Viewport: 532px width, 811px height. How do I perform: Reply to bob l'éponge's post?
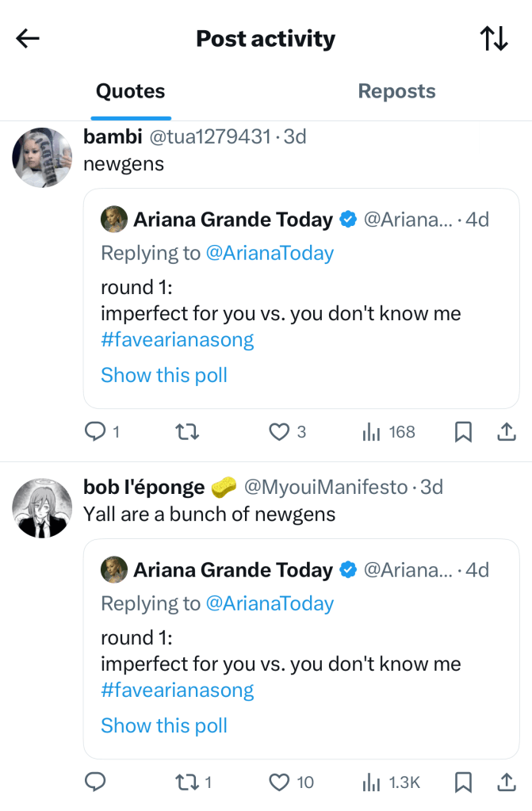pyautogui.click(x=95, y=782)
